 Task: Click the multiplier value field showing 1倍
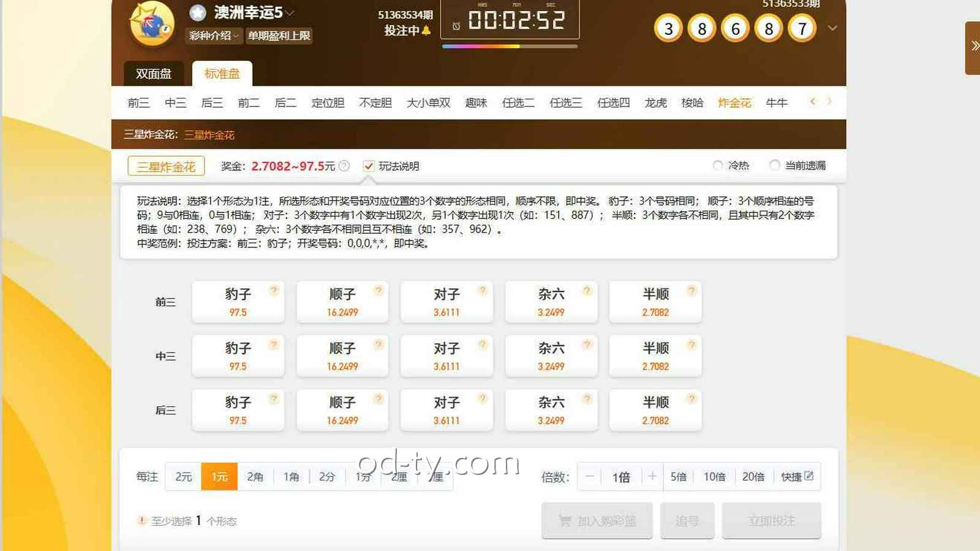click(621, 476)
